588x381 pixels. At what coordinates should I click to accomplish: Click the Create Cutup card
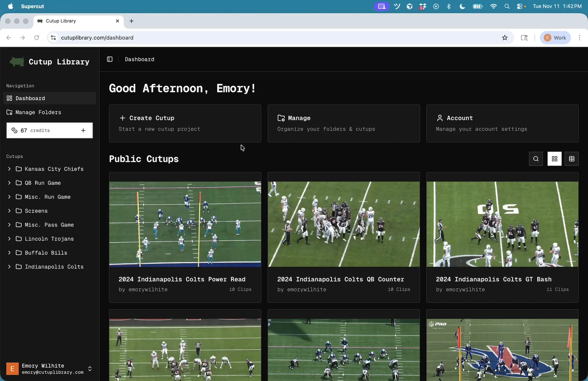click(x=185, y=123)
